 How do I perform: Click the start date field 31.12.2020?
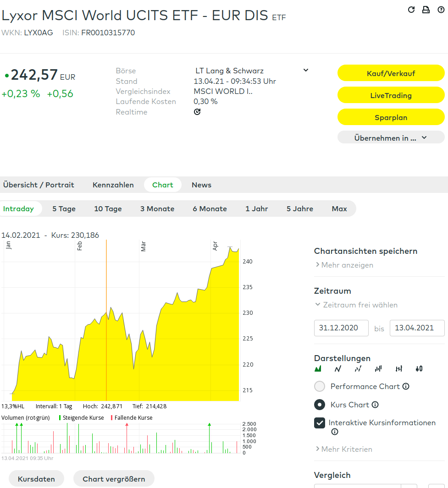point(341,328)
